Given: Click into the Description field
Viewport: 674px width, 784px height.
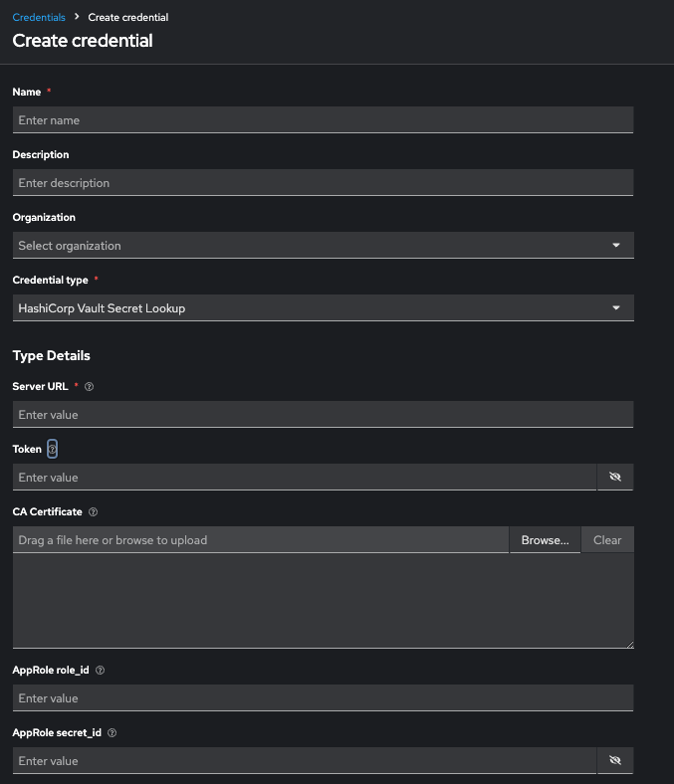Looking at the screenshot, I should click(323, 183).
